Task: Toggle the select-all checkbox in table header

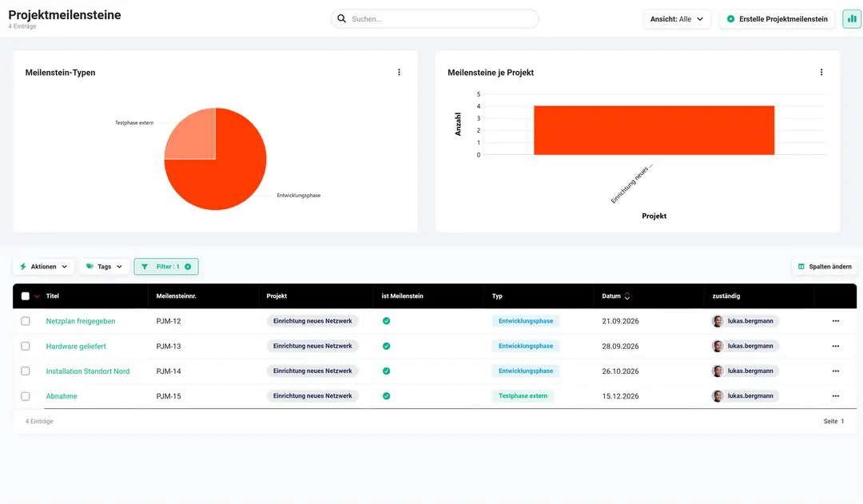Action: (26, 296)
